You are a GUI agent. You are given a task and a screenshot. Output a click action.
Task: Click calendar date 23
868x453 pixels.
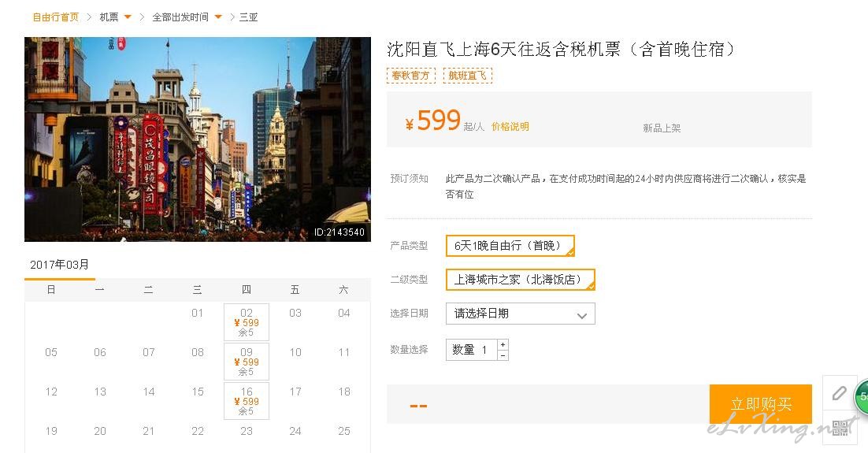[247, 431]
